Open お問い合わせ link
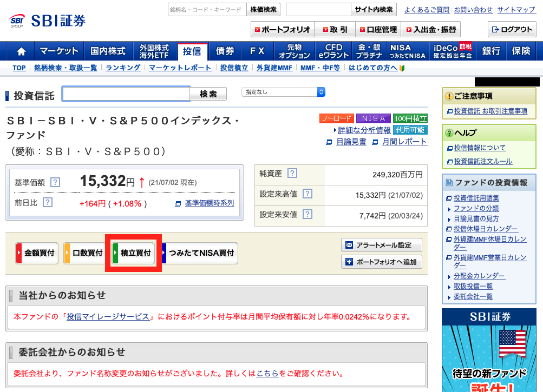Image resolution: width=543 pixels, height=392 pixels. point(473,10)
